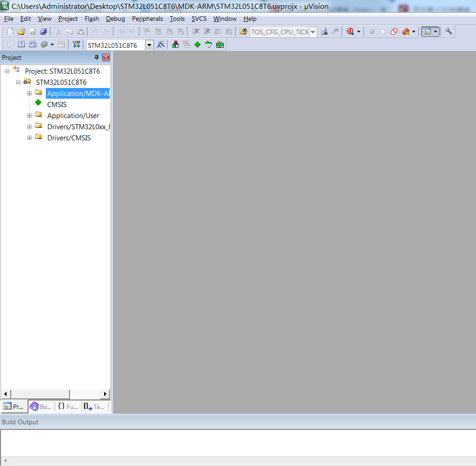The height and width of the screenshot is (466, 476).
Task: Open the find text TOS_CFG_CPU_TICK dropdown arrow
Action: (313, 32)
